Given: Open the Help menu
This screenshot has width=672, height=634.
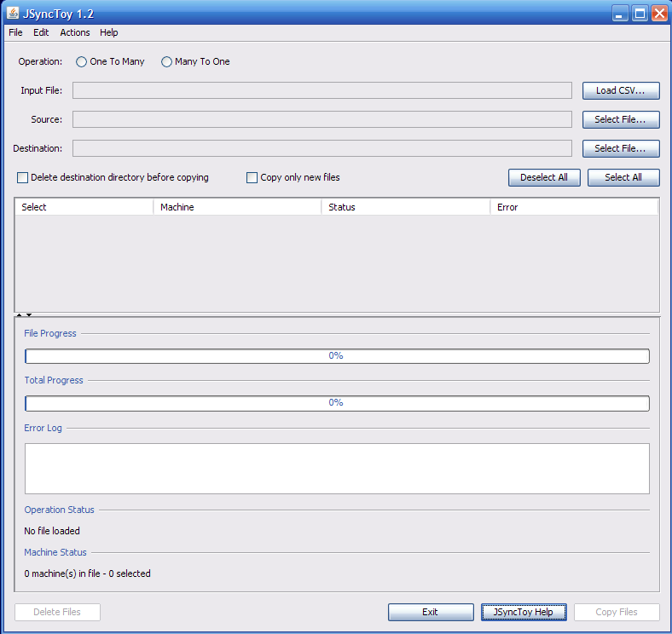Looking at the screenshot, I should coord(109,32).
